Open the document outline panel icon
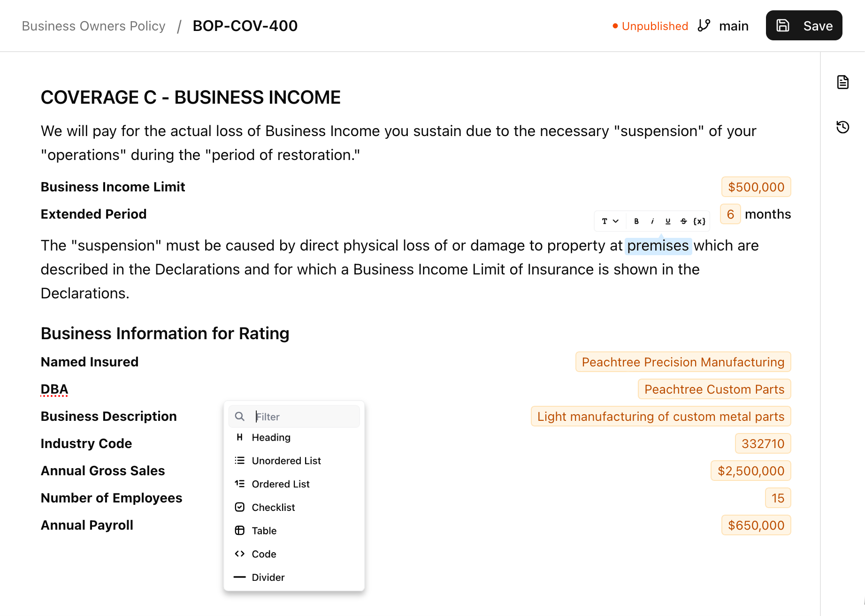 point(842,81)
